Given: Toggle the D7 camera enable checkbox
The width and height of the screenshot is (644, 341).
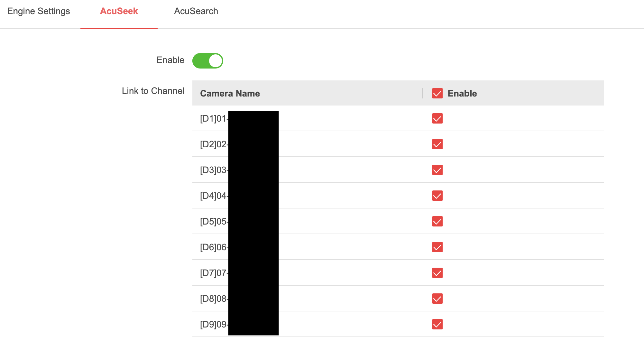Looking at the screenshot, I should pyautogui.click(x=437, y=273).
